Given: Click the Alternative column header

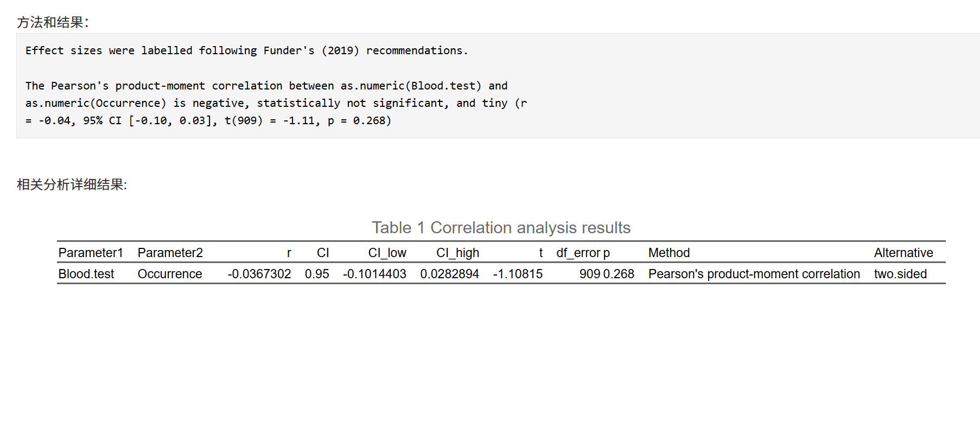Looking at the screenshot, I should (x=903, y=253).
